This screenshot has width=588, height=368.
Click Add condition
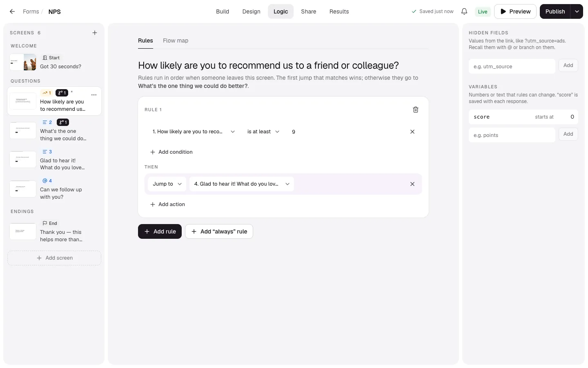(171, 152)
